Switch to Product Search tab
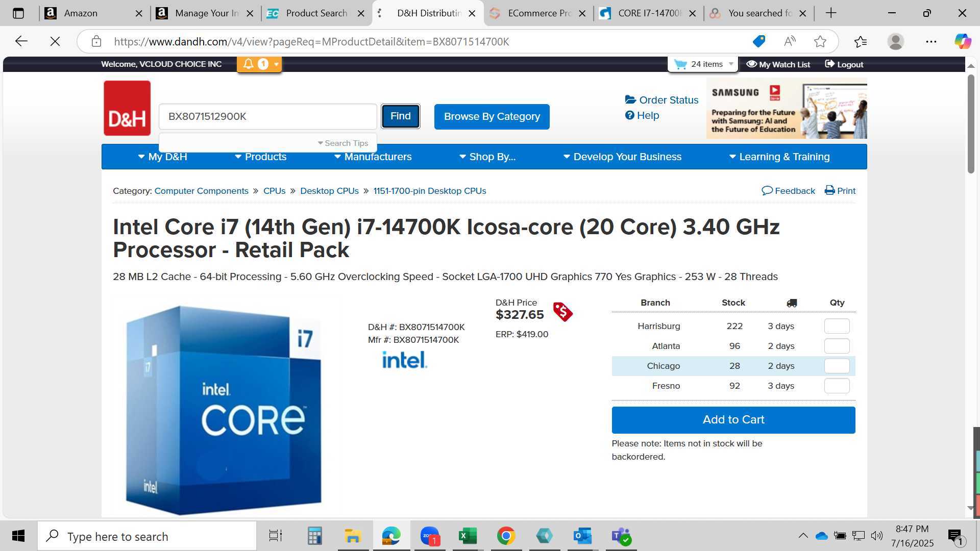Screen dimensions: 980x551 (x=316, y=13)
